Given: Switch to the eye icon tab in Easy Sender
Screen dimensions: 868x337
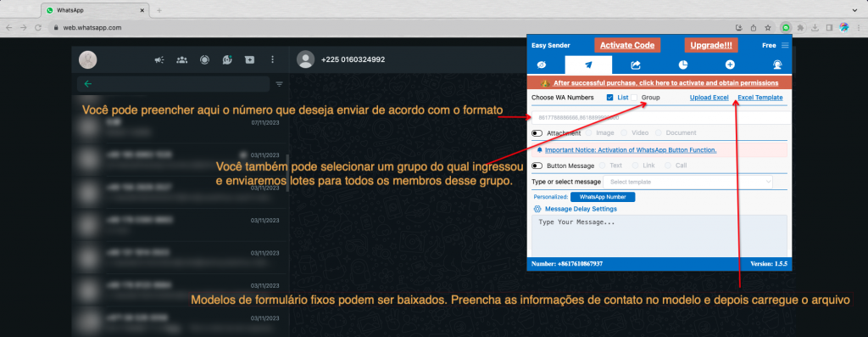Looking at the screenshot, I should tap(542, 65).
